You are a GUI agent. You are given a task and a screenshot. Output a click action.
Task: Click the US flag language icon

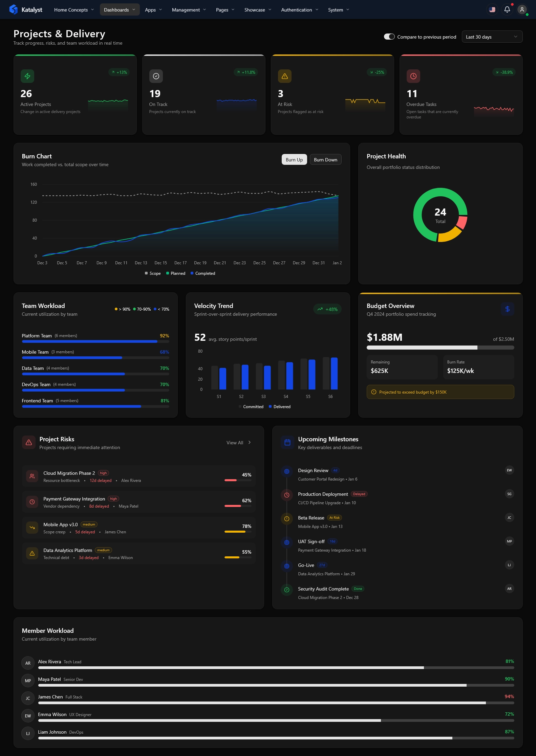tap(492, 9)
